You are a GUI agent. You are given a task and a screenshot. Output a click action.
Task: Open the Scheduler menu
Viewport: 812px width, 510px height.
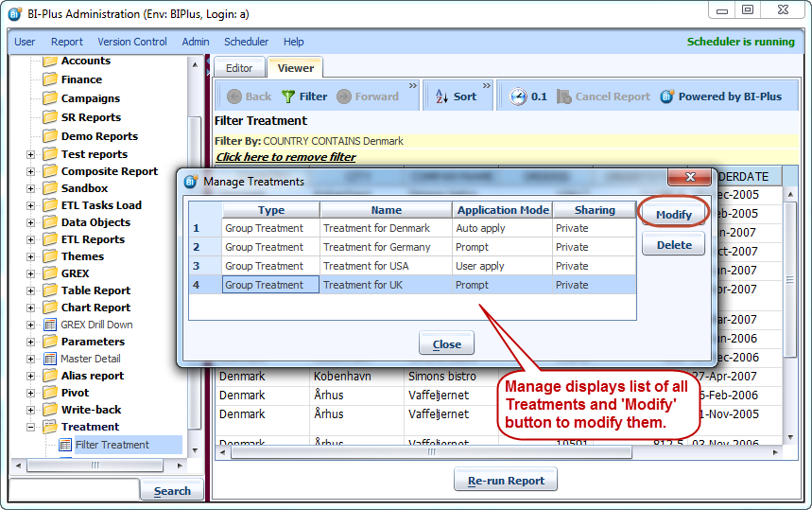pos(246,42)
